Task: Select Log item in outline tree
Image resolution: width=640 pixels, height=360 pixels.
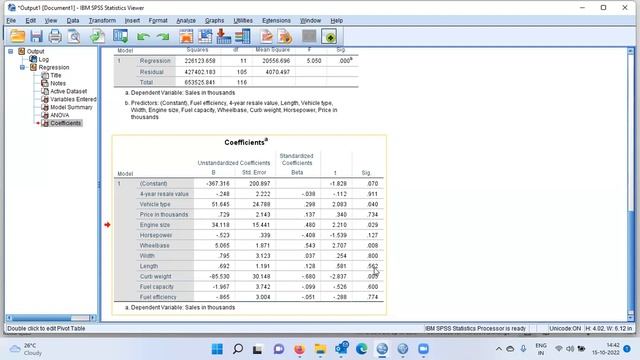Action: point(44,60)
